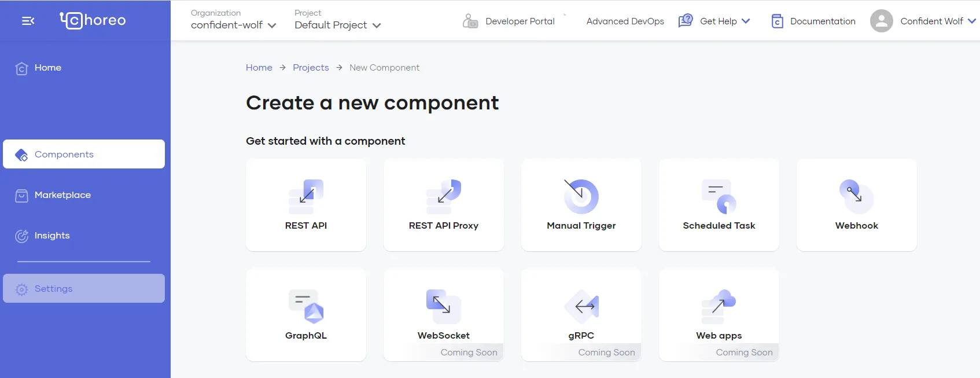Select the REST API component icon
This screenshot has height=378, width=980.
(306, 197)
